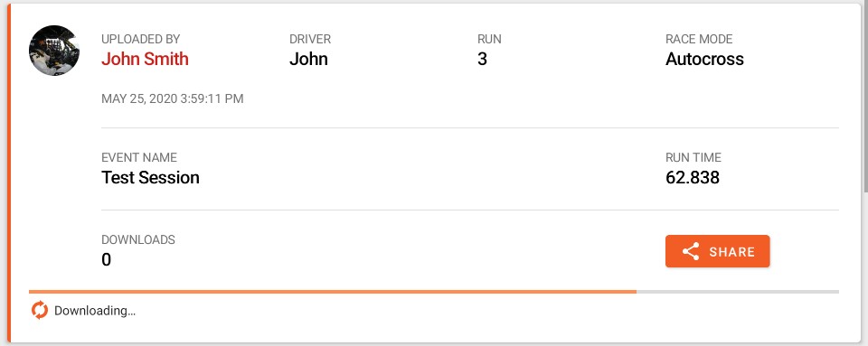Image resolution: width=868 pixels, height=346 pixels.
Task: Click the SHARE button label
Action: 731,252
